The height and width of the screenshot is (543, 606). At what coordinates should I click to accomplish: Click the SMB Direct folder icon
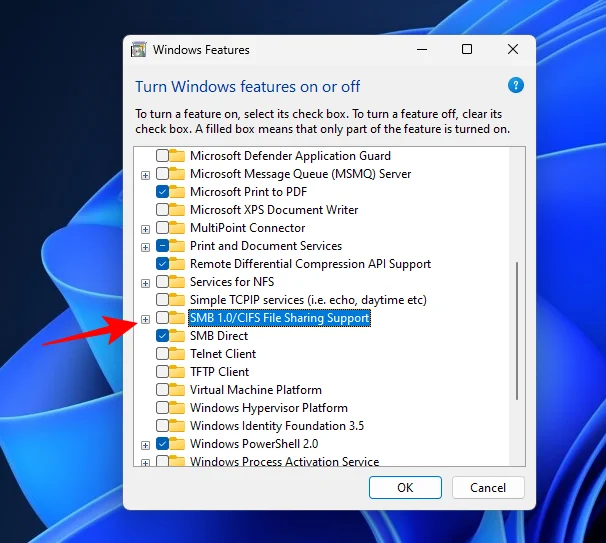(177, 335)
